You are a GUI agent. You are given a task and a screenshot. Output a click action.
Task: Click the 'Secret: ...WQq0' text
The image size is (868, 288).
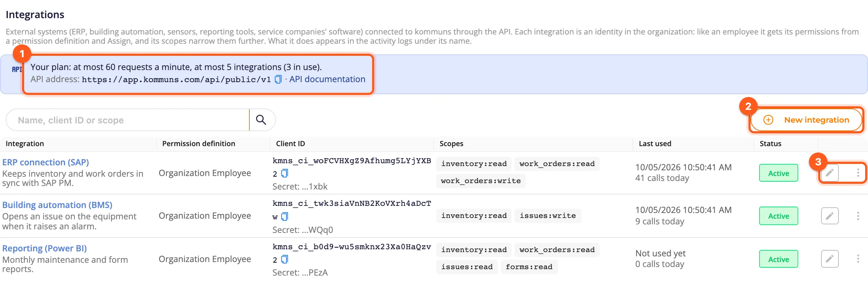click(x=303, y=230)
